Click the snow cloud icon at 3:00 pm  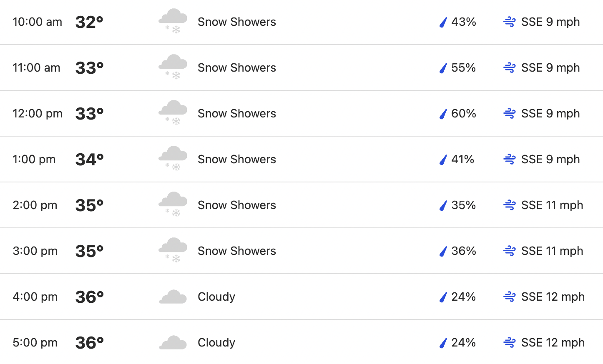173,250
